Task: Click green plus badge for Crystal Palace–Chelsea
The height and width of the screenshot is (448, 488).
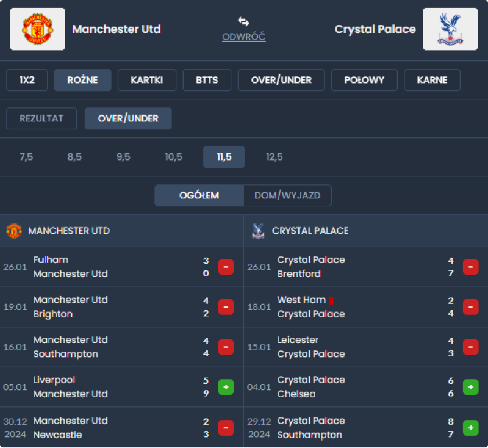Action: click(470, 387)
